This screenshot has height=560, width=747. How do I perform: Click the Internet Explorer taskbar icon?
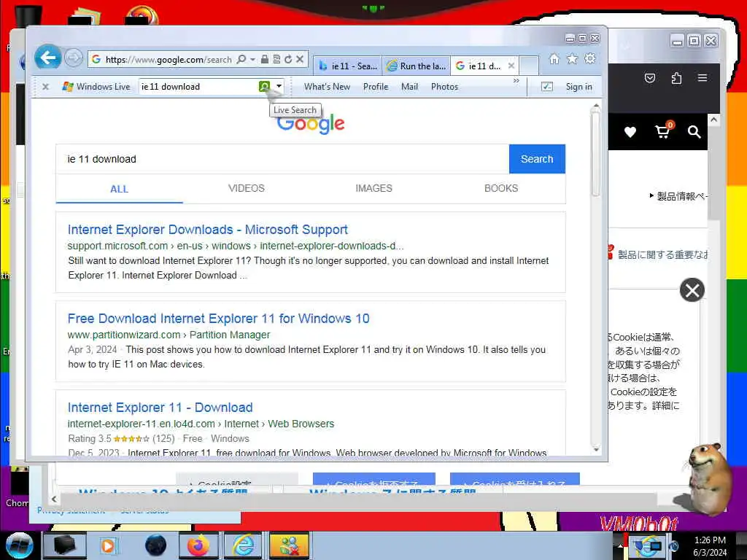tap(243, 545)
